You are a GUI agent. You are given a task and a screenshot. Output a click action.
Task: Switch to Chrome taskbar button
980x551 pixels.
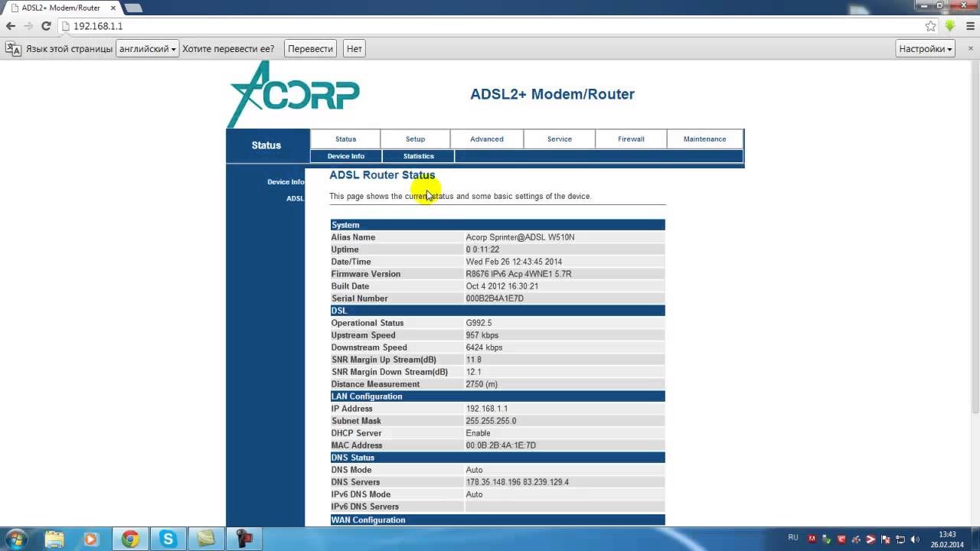(130, 539)
